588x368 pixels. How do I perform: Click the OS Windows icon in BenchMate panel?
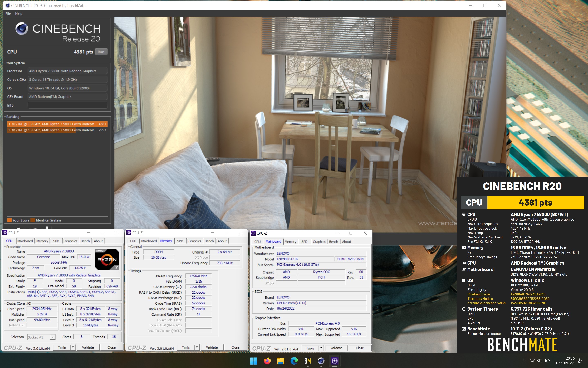coord(464,280)
